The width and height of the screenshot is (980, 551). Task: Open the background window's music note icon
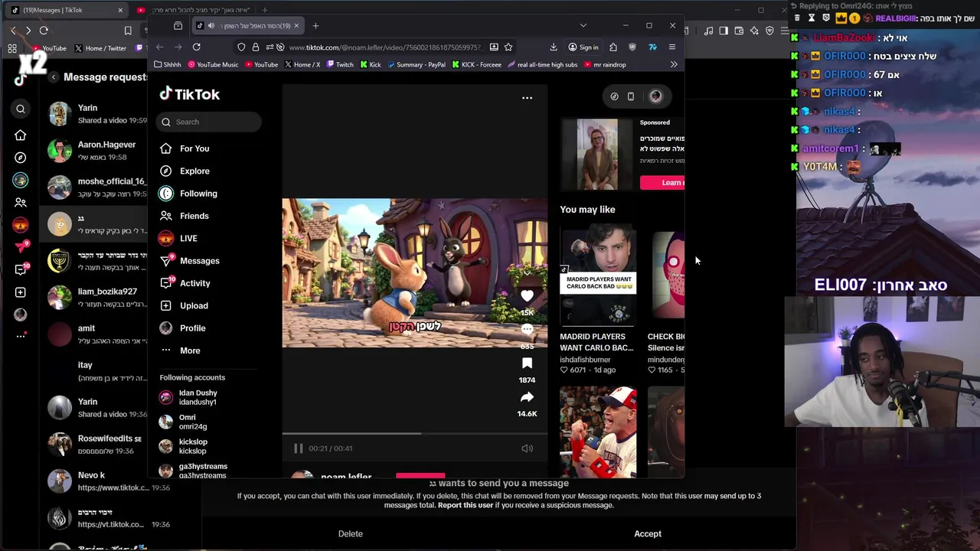tap(708, 31)
